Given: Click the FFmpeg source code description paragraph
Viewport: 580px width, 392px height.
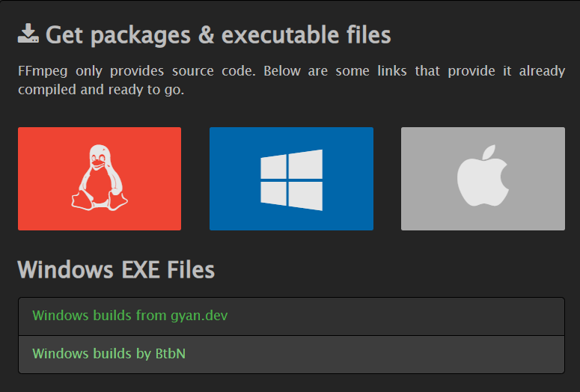Looking at the screenshot, I should point(291,80).
